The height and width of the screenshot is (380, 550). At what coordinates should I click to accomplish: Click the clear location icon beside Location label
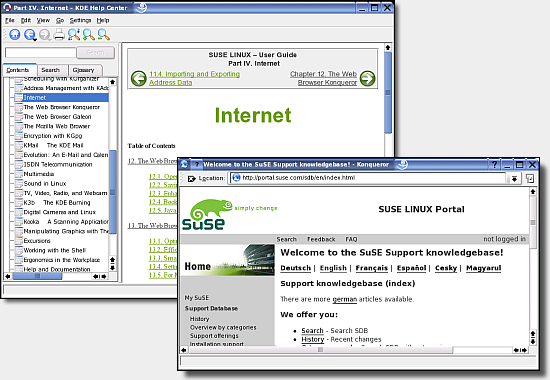point(192,179)
